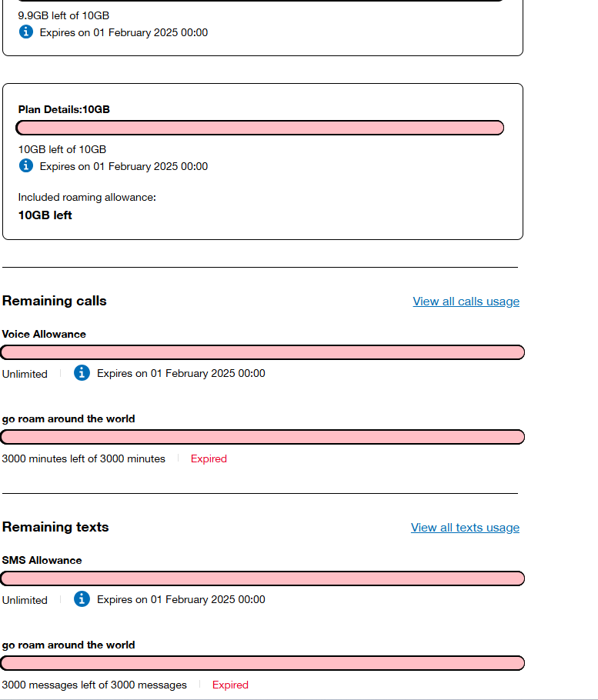598x700 pixels.
Task: Click the Included roaming allowance label
Action: [x=87, y=198]
